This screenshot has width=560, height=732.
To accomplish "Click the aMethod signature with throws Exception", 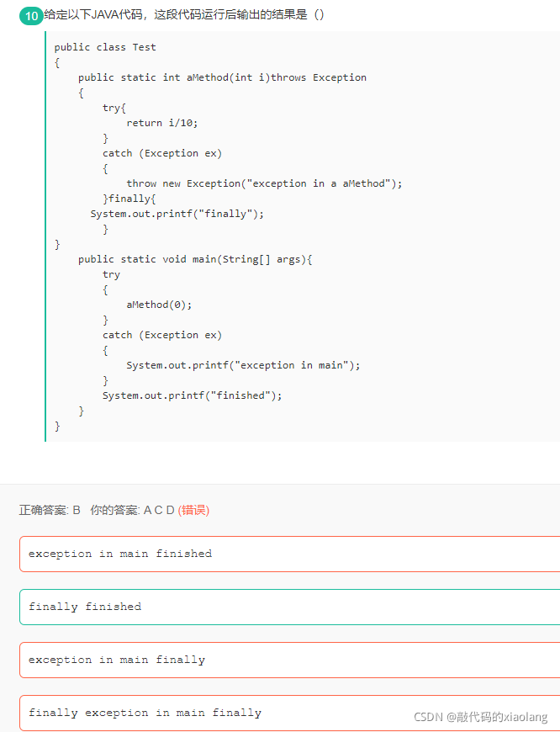I will (x=222, y=77).
